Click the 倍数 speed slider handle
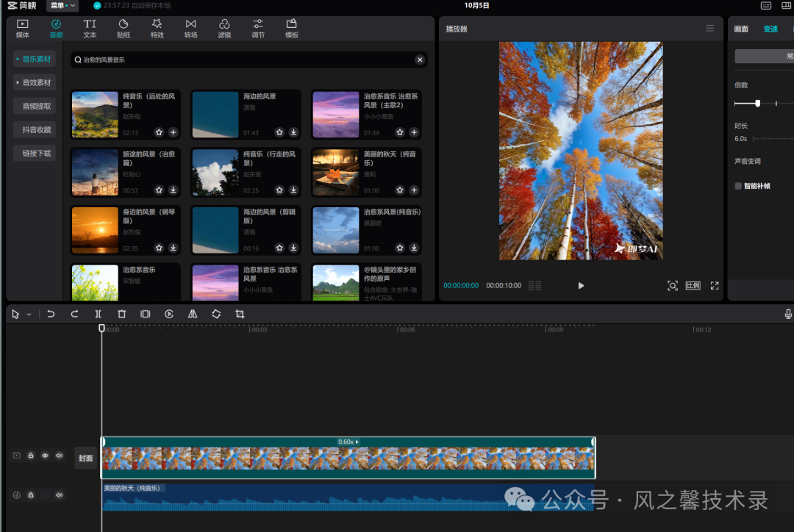Screen dimensions: 794x532 tap(757, 104)
